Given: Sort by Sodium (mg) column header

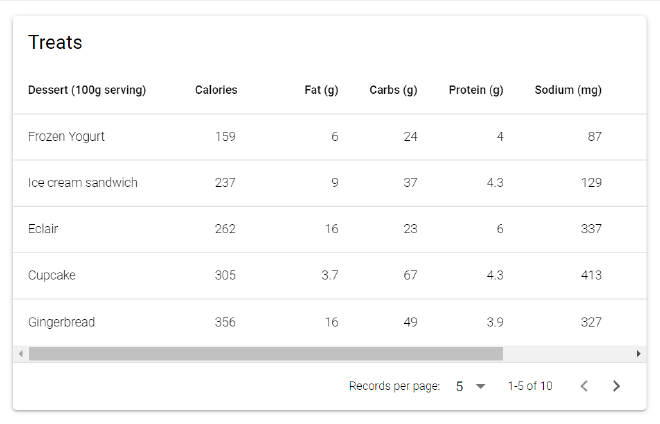Looking at the screenshot, I should 568,90.
